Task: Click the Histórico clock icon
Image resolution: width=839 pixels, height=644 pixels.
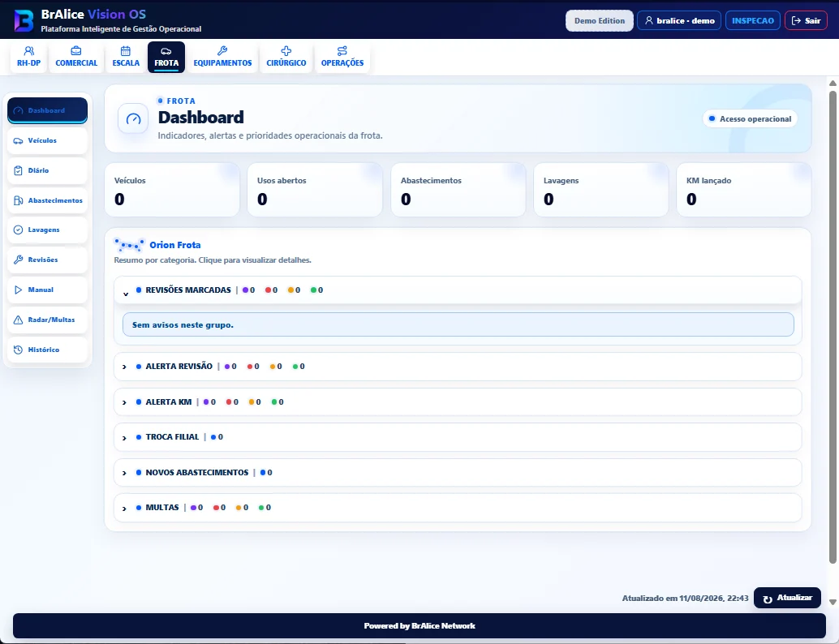Action: pos(18,350)
